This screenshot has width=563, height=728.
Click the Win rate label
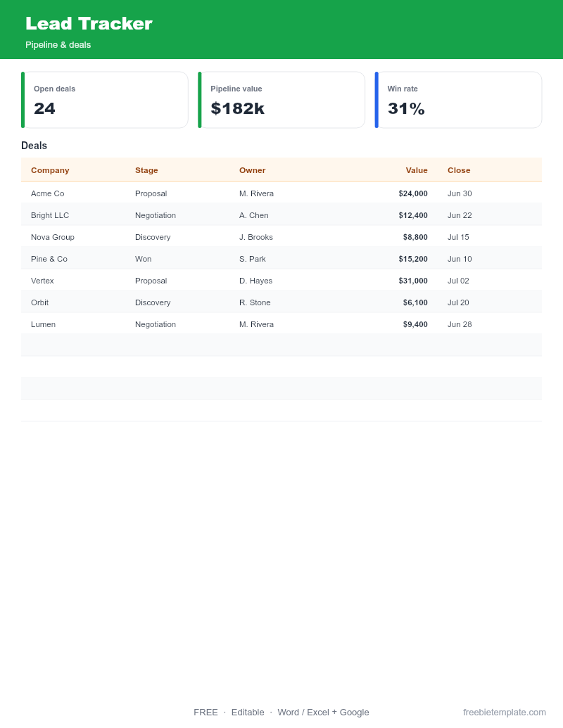tap(403, 89)
